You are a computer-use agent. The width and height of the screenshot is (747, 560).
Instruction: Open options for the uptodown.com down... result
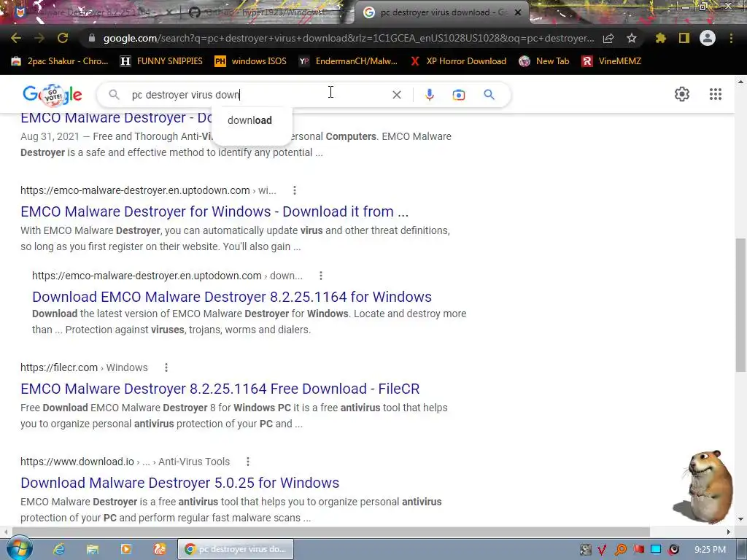[x=321, y=276]
